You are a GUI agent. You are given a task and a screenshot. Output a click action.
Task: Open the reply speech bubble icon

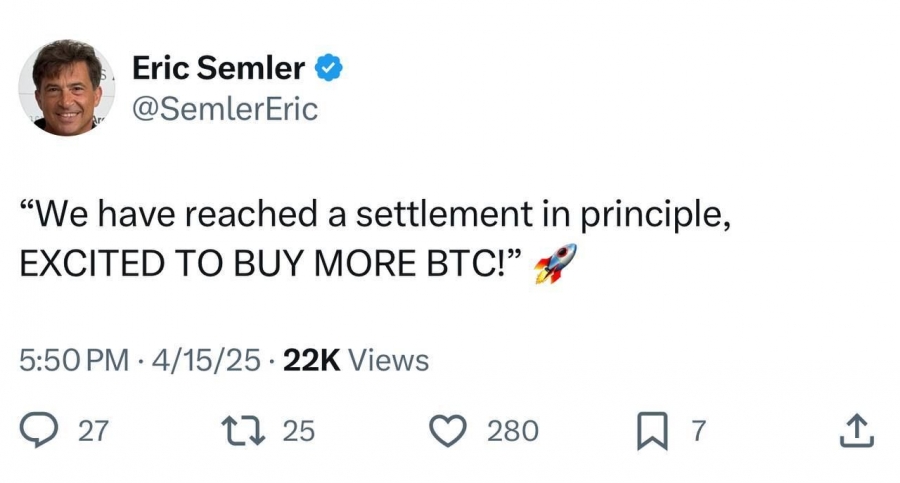coord(39,430)
